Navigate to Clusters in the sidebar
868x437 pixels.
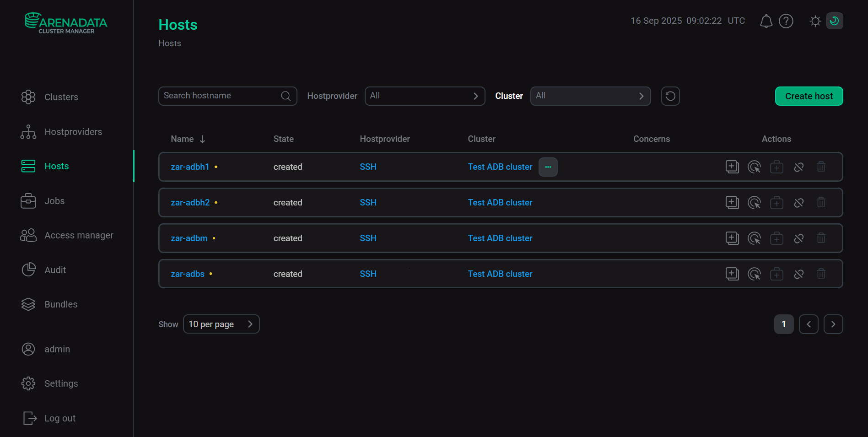click(61, 97)
